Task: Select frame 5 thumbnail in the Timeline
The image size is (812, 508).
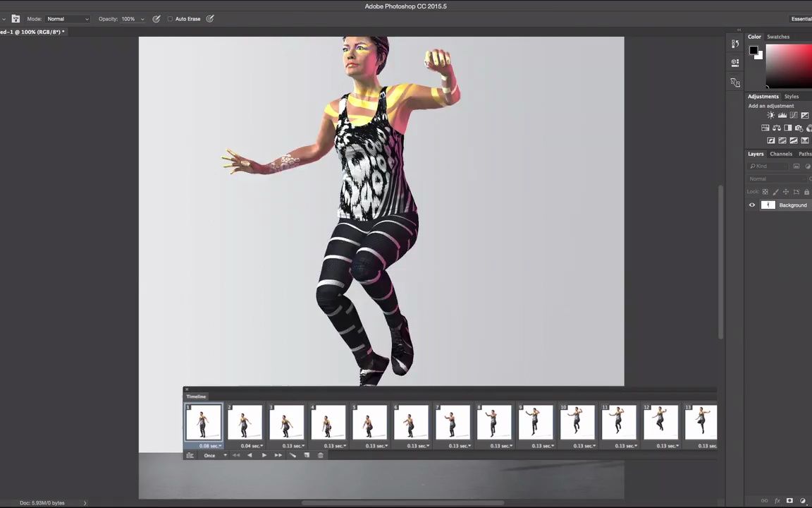Action: 369,422
